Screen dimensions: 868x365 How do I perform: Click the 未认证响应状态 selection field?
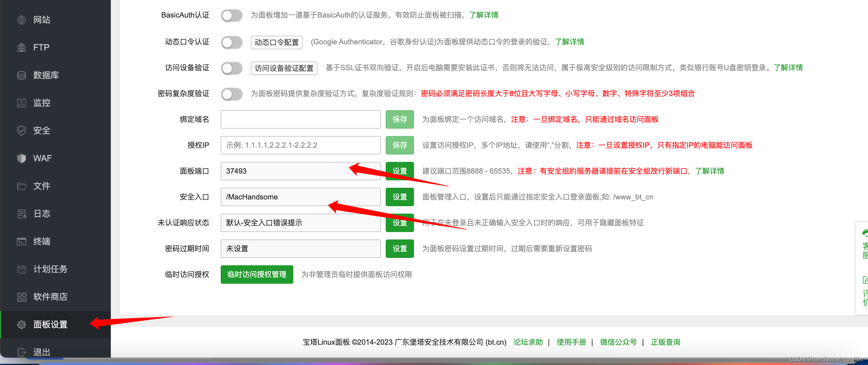pyautogui.click(x=300, y=223)
